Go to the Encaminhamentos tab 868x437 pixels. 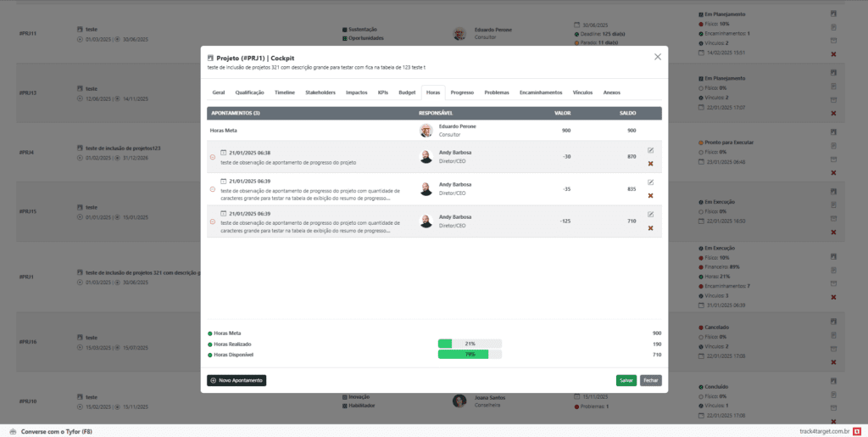pos(540,92)
